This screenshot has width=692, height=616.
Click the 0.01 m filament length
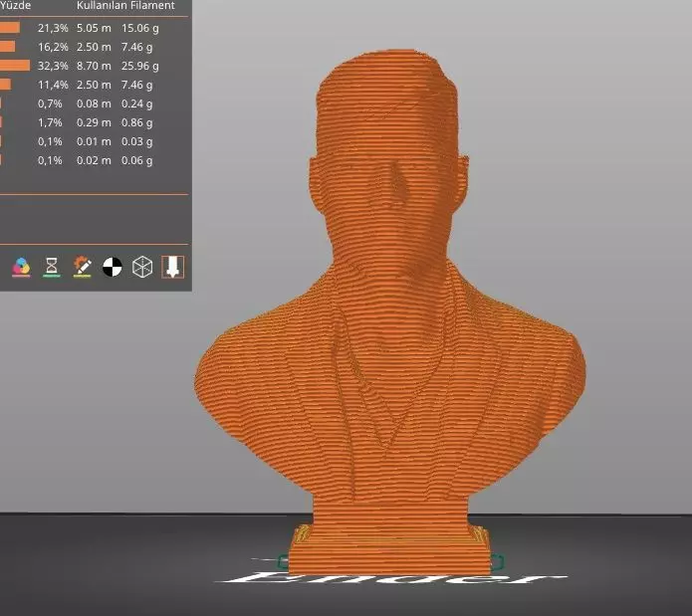coord(94,141)
